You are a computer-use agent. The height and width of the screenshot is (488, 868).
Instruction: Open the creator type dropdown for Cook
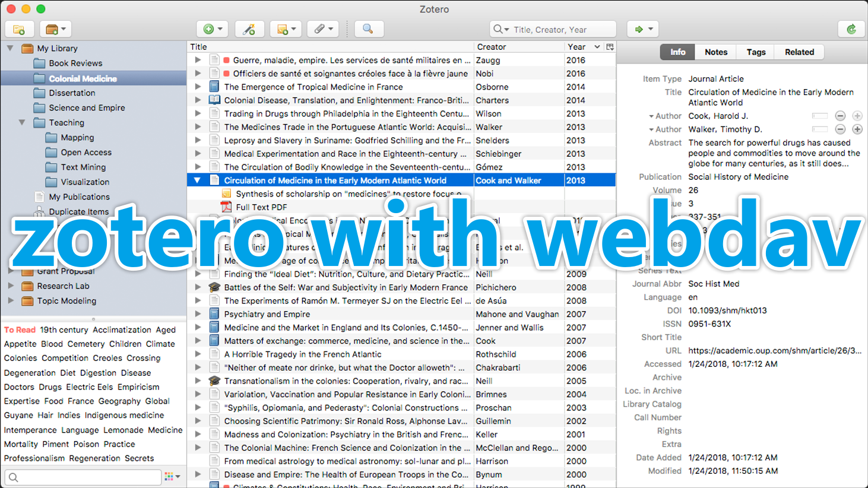(x=665, y=116)
